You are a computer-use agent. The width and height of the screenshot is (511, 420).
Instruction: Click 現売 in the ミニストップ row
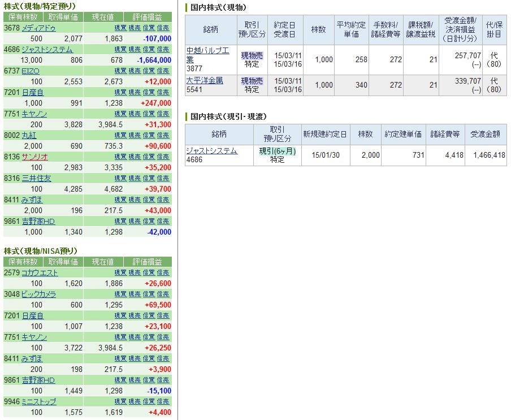135,402
